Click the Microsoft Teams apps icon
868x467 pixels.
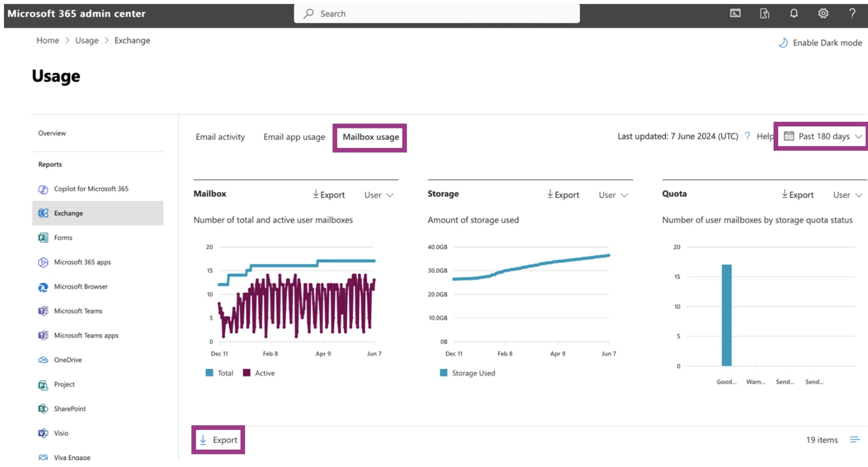click(43, 336)
